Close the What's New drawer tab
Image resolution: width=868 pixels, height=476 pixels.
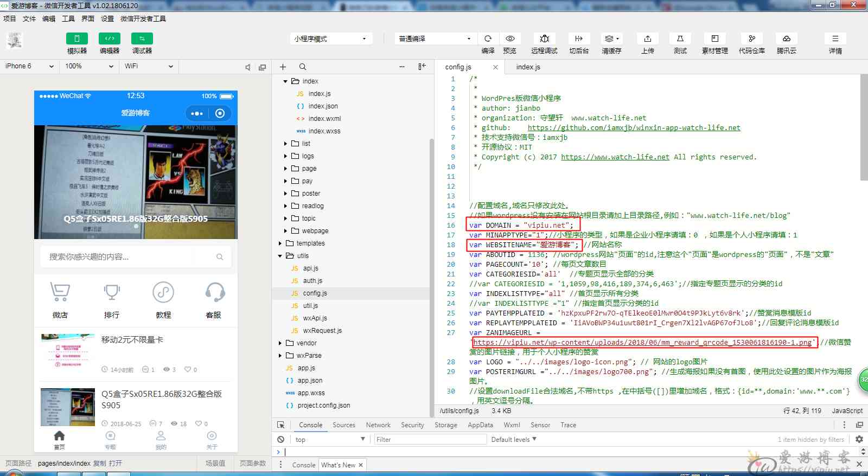(x=360, y=465)
